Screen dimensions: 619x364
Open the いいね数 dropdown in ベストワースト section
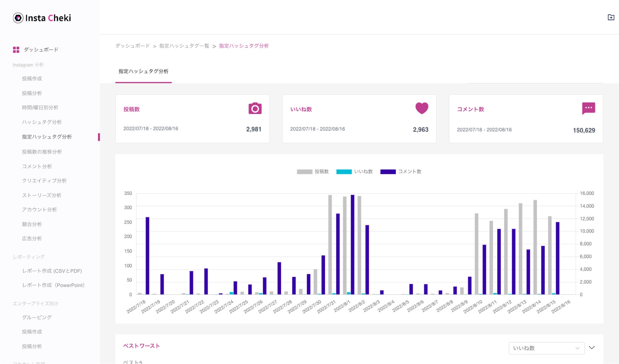point(546,348)
